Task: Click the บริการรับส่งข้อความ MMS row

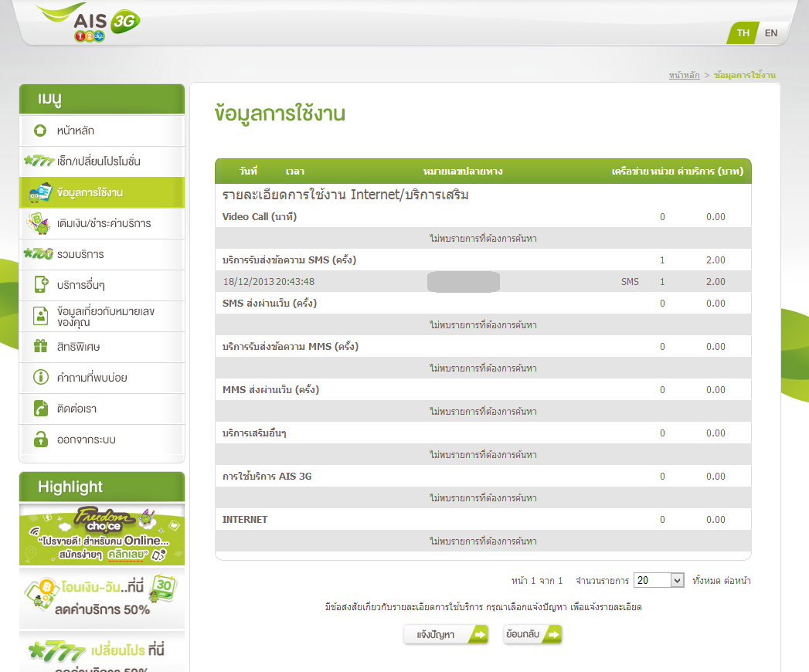Action: (483, 347)
